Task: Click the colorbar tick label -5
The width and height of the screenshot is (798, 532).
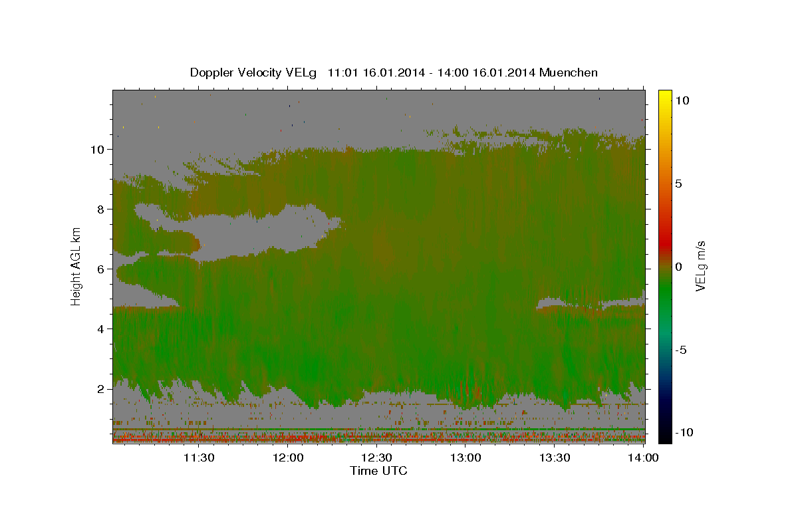Action: click(x=681, y=350)
